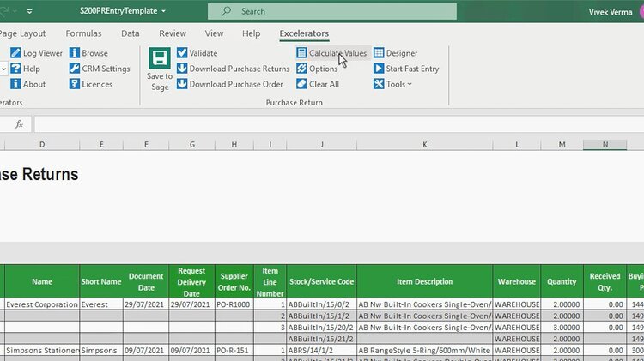The width and height of the screenshot is (644, 361).
Task: Select the Simpsons Stationer name cell
Action: tap(42, 351)
